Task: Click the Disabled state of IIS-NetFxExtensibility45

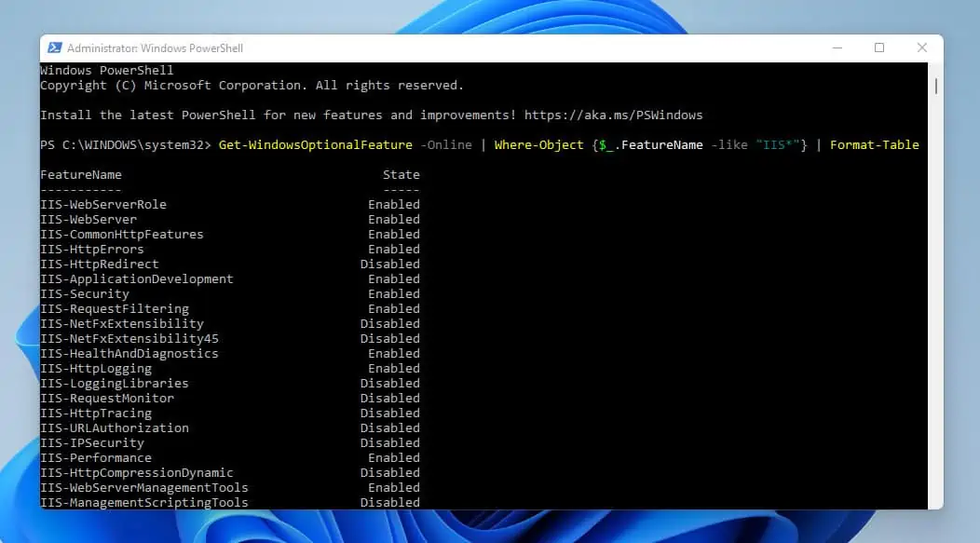Action: click(390, 339)
